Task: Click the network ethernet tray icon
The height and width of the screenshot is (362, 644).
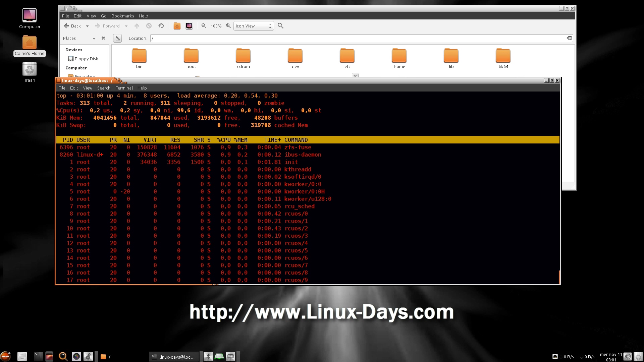Action: [555, 357]
